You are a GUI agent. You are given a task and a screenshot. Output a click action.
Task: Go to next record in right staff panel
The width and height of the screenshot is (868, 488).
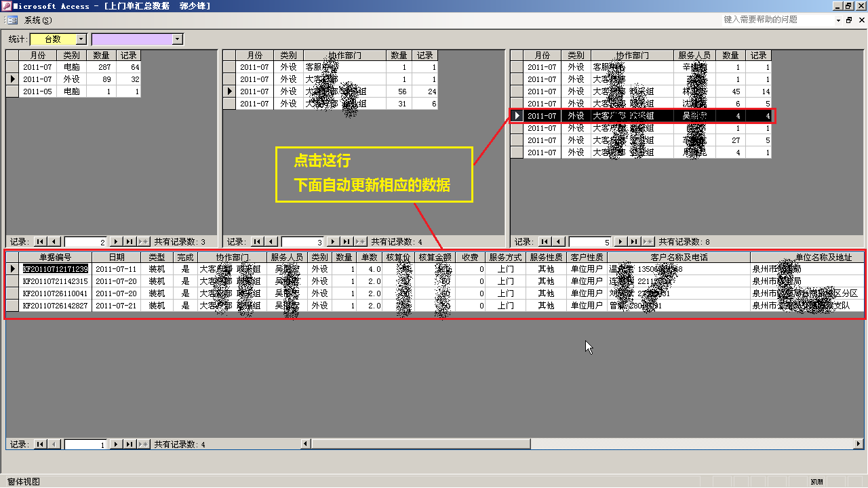tap(620, 241)
